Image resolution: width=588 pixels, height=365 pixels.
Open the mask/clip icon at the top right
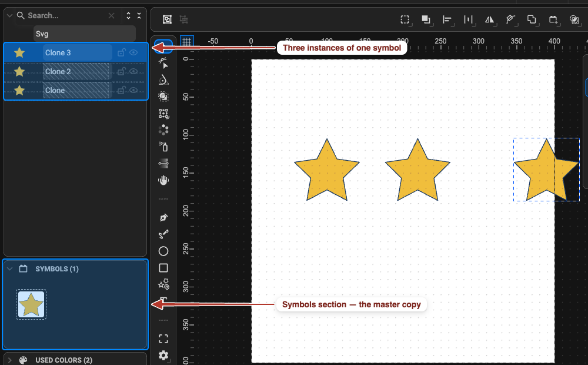574,19
